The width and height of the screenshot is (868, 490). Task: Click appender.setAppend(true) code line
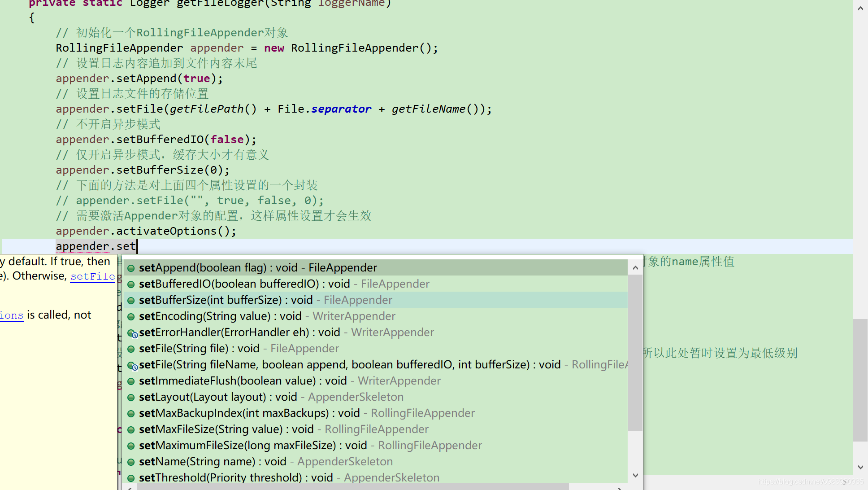tap(139, 79)
